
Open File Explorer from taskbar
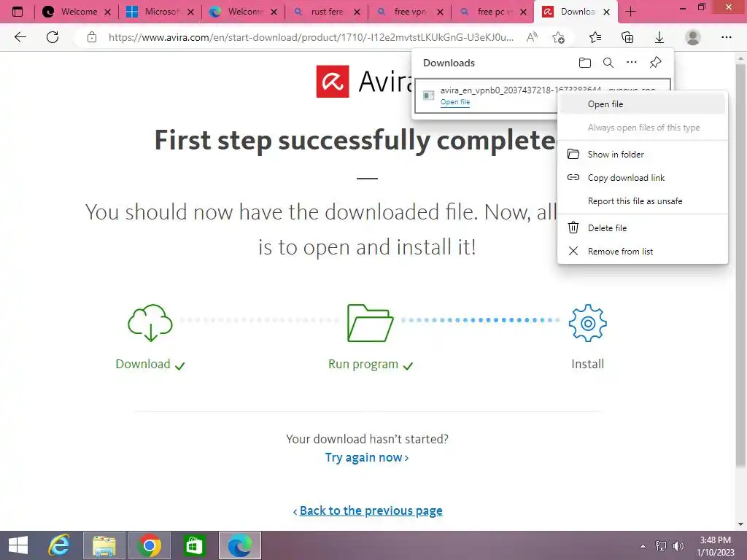tap(104, 545)
